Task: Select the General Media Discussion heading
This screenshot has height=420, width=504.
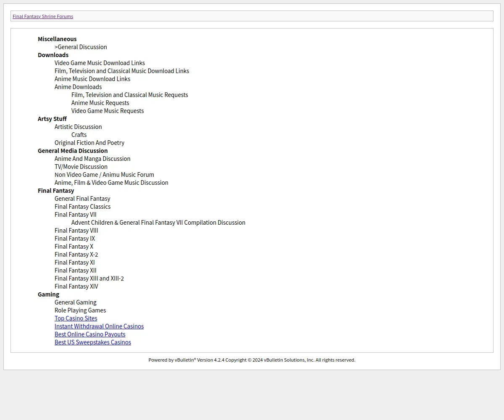Action: pos(73,151)
